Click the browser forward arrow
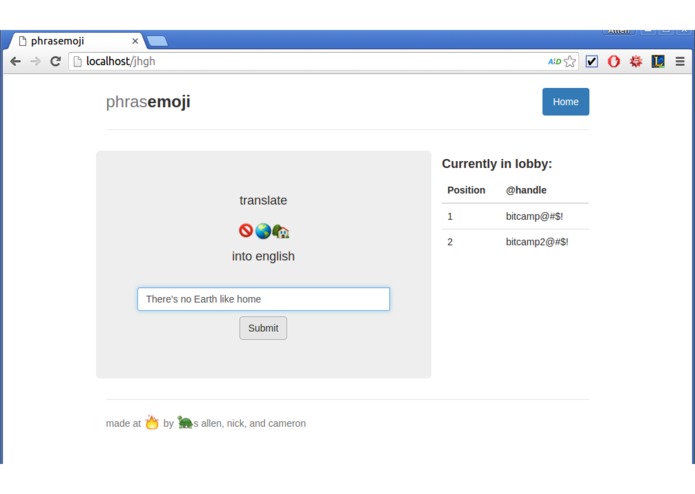The width and height of the screenshot is (695, 494). [35, 61]
